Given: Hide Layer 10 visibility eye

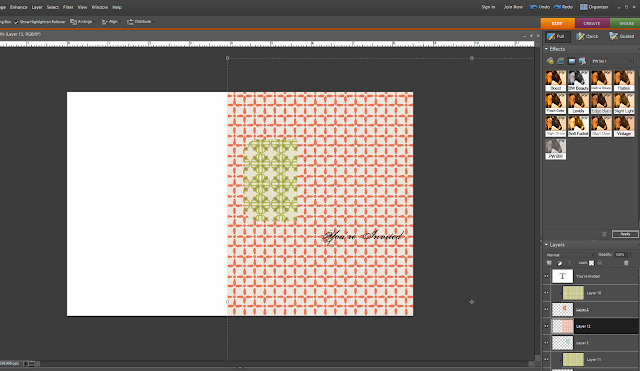Looking at the screenshot, I should [x=547, y=293].
